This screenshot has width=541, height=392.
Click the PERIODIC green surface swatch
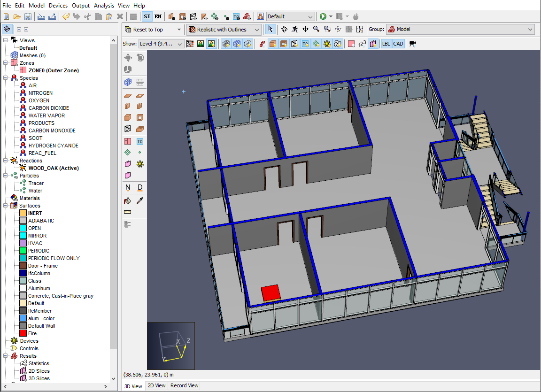click(x=23, y=251)
